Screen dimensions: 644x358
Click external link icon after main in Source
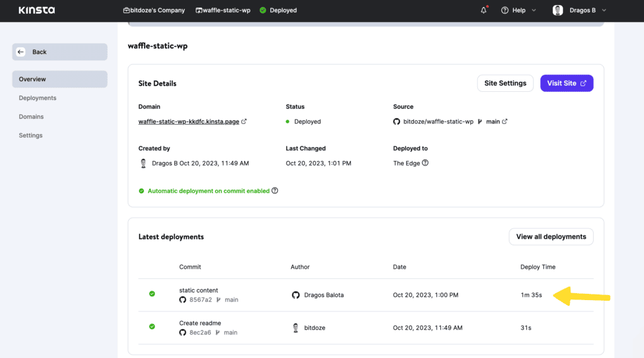[505, 121]
